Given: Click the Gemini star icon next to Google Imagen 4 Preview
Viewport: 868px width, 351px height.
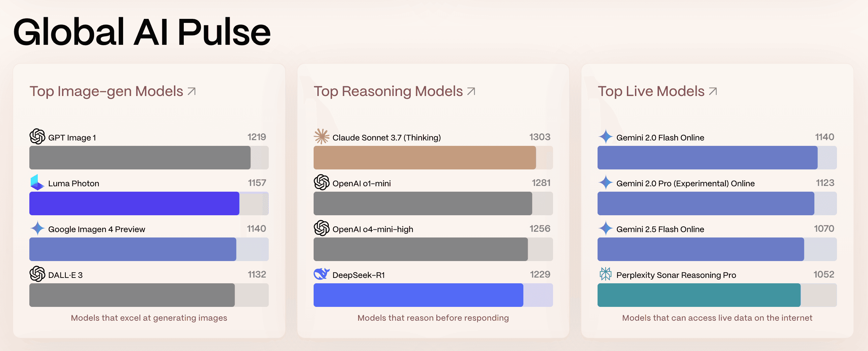Looking at the screenshot, I should coord(38,229).
